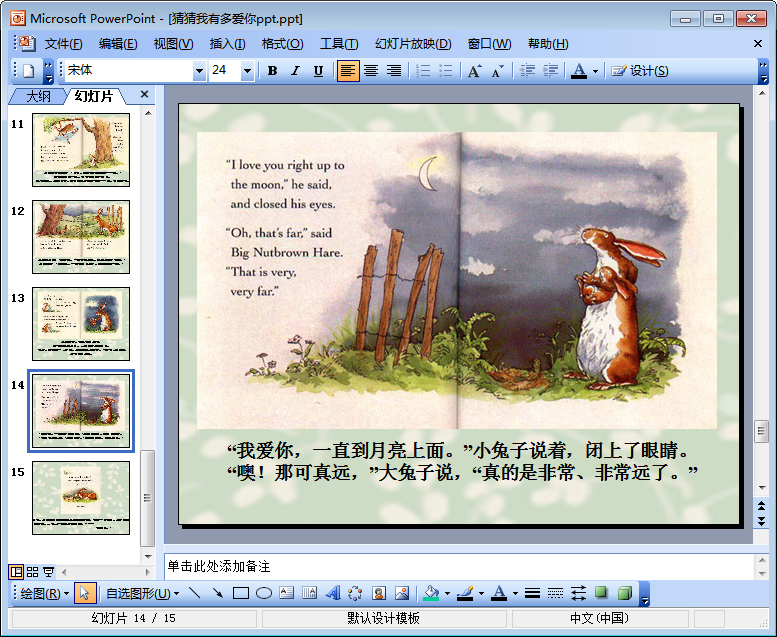Right align the text
Image resolution: width=777 pixels, height=637 pixels.
click(394, 71)
